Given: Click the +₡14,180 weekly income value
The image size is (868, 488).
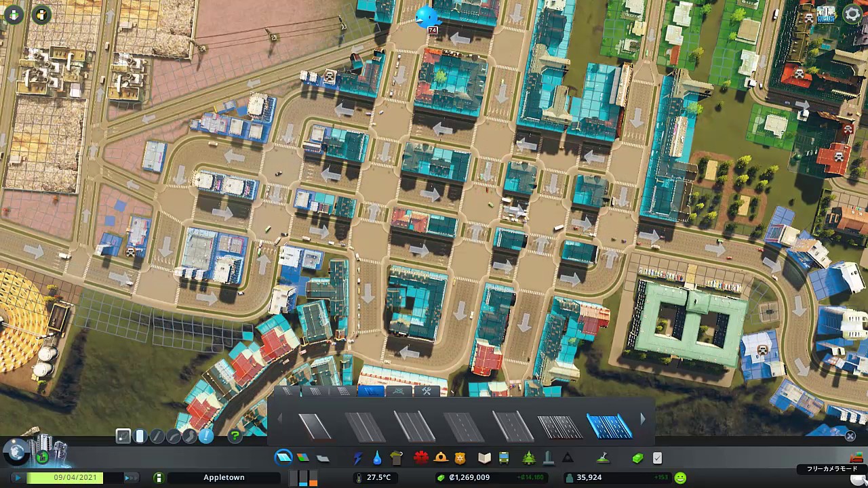Looking at the screenshot, I should coord(531,478).
